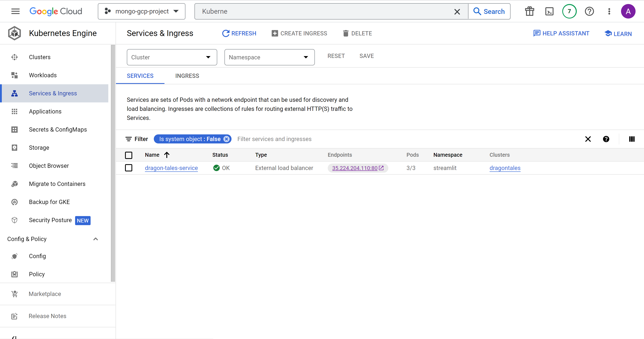
Task: Open the dragon-tales-service link
Action: (171, 168)
